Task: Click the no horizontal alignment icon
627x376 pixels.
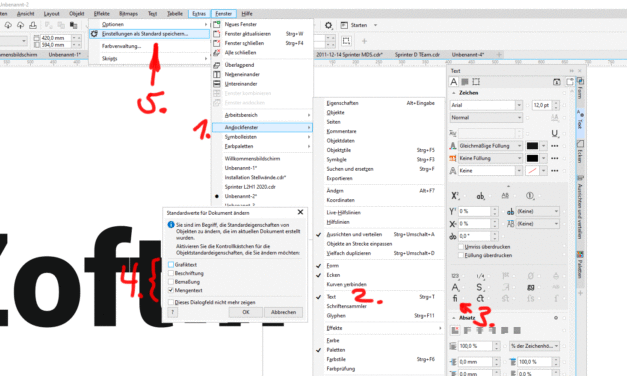Action: [x=455, y=330]
